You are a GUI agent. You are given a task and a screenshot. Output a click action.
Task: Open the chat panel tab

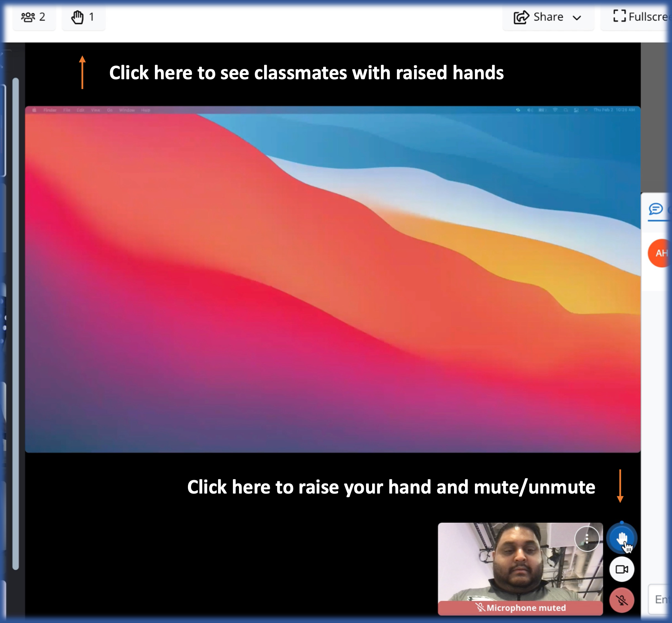pyautogui.click(x=658, y=209)
